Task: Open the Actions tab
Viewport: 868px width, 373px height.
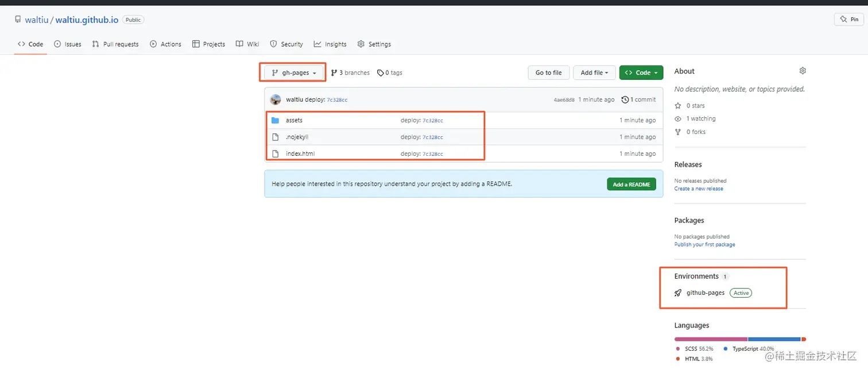Action: pyautogui.click(x=165, y=44)
